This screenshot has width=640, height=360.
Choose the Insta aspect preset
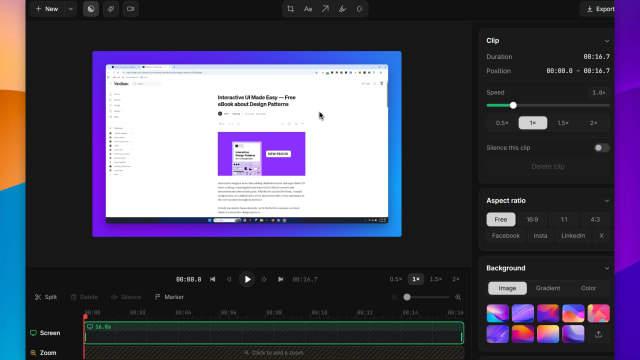pos(540,236)
